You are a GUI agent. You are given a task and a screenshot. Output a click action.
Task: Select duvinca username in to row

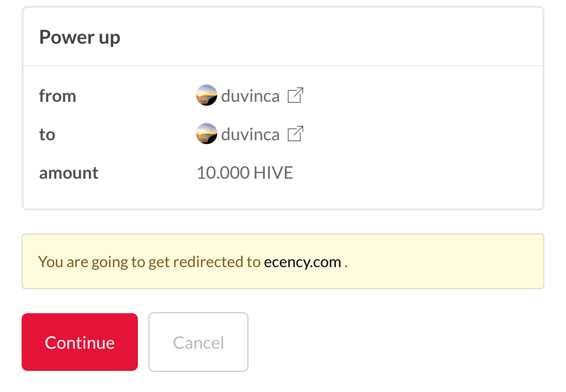click(250, 135)
